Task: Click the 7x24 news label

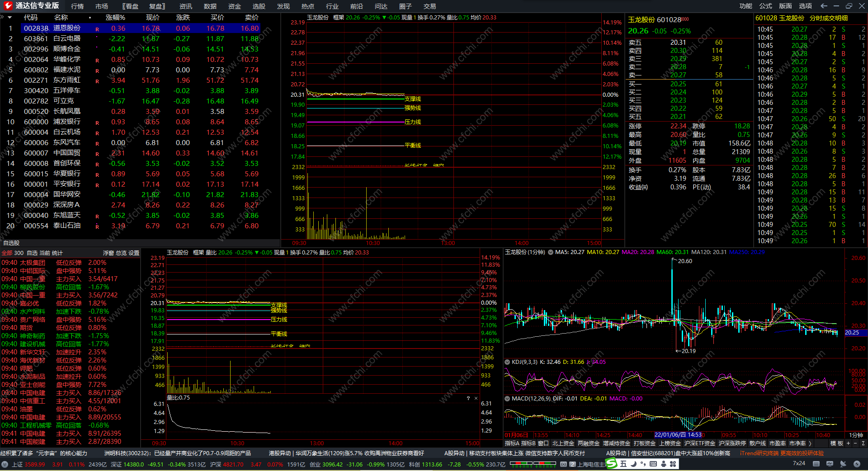Action: tap(799, 463)
